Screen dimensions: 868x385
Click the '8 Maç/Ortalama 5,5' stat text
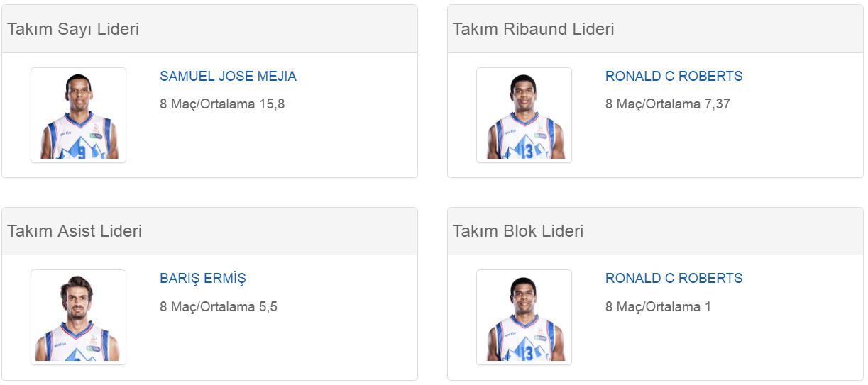coord(219,307)
